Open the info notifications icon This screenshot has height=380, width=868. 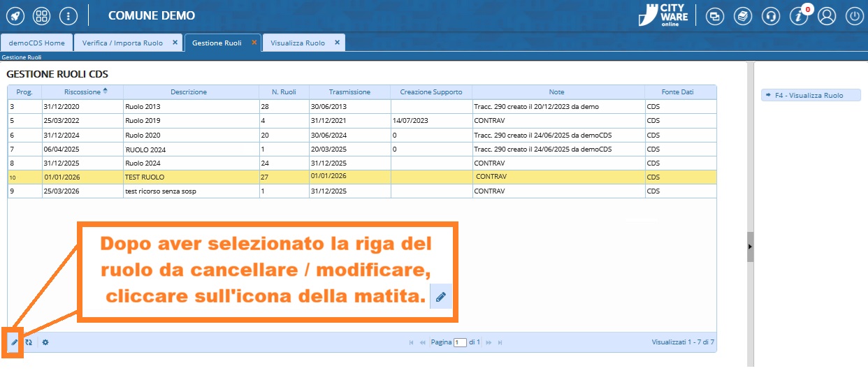click(799, 16)
